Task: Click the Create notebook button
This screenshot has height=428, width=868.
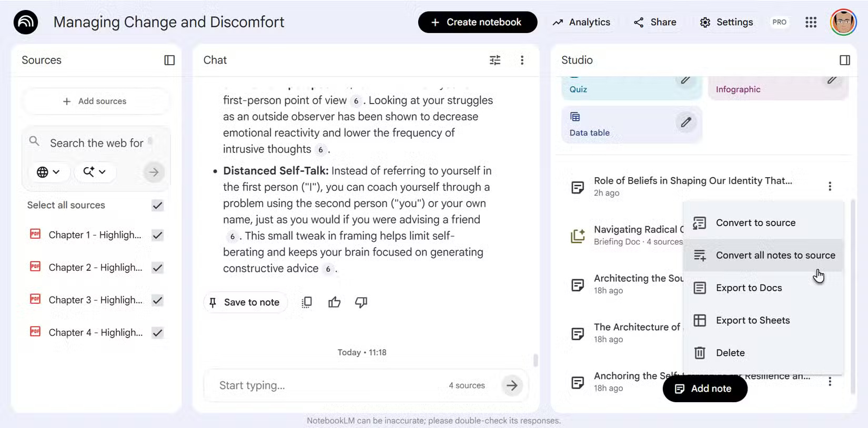Action: (477, 22)
